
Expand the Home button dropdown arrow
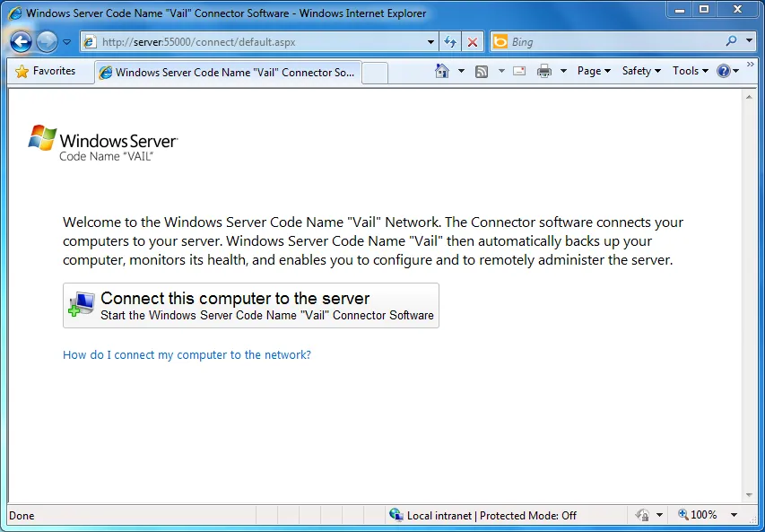click(461, 71)
